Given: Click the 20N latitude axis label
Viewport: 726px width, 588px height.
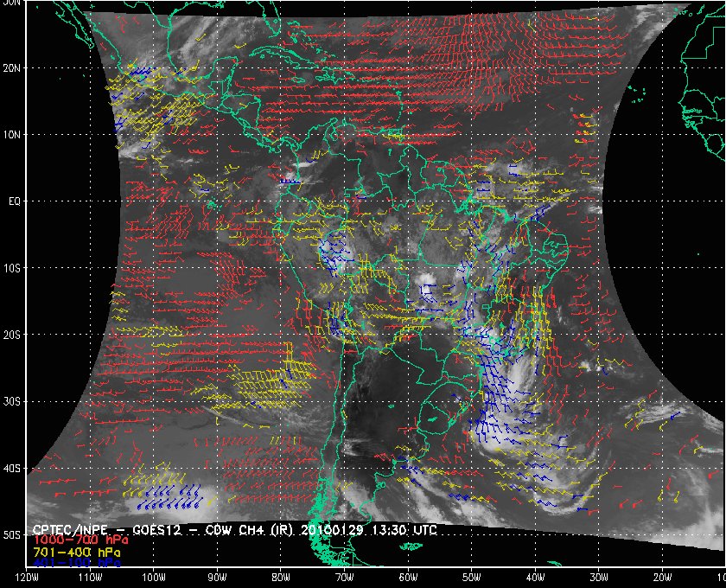Looking at the screenshot, I should tap(13, 67).
